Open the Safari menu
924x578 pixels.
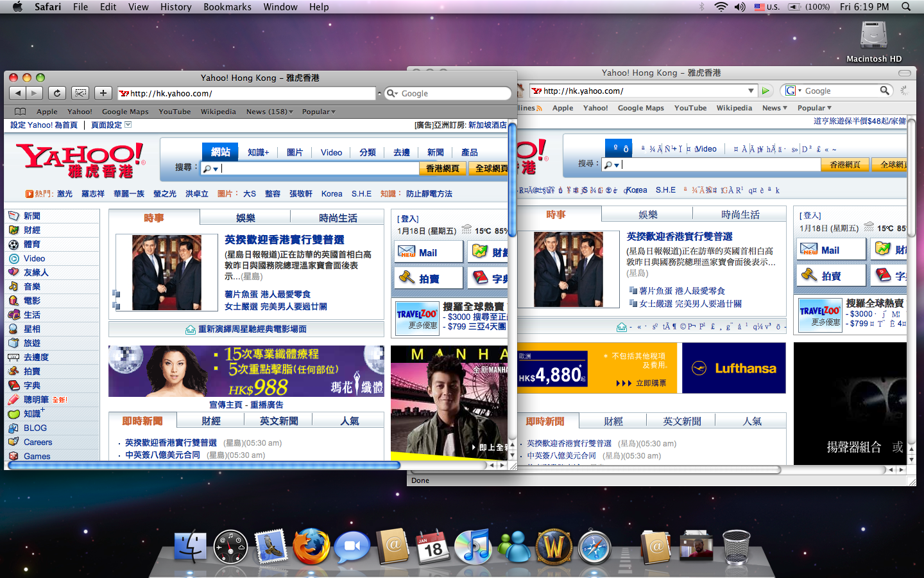point(47,6)
